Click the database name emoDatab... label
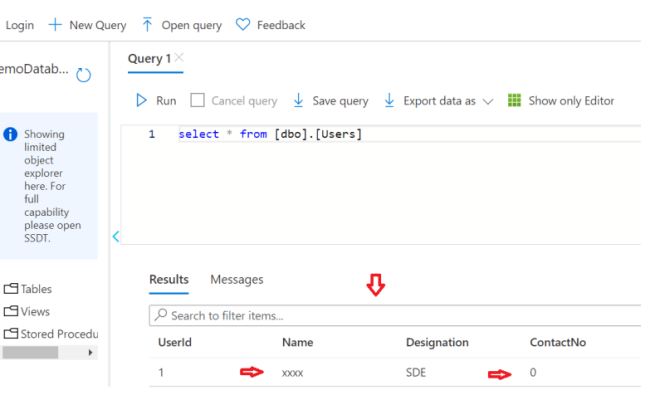 coord(34,69)
